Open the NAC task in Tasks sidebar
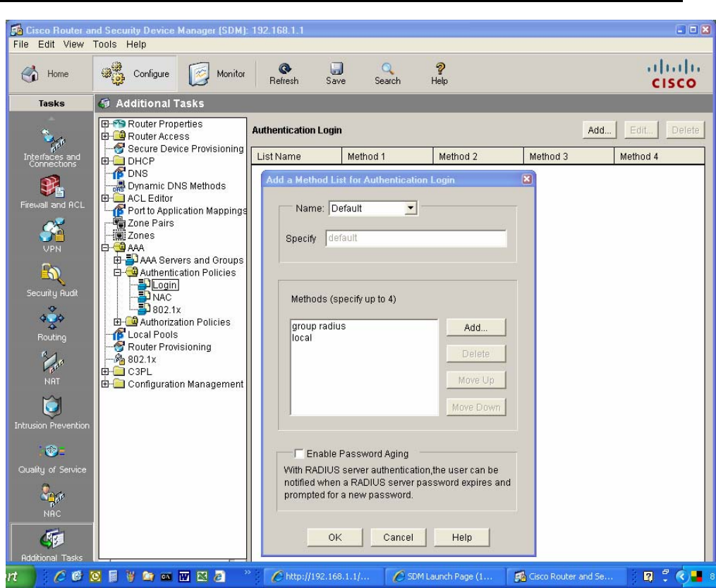Viewport: 716px width, 588px height. pos(51,501)
